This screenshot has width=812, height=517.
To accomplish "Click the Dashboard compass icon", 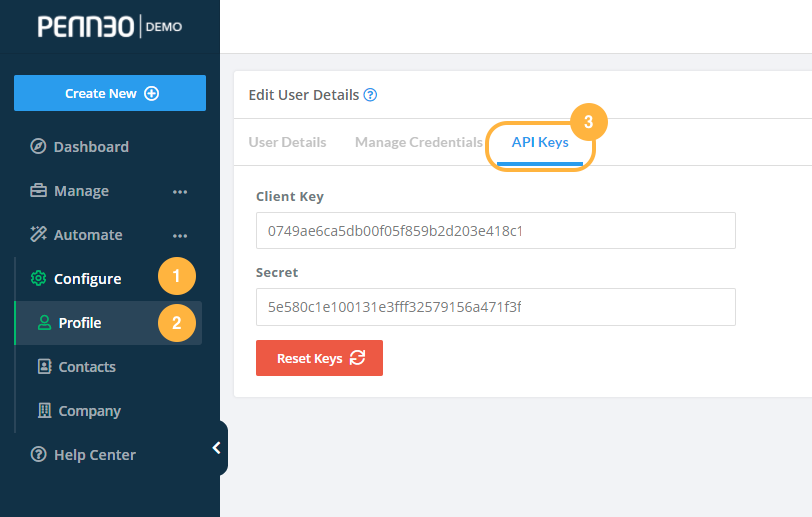I will point(38,147).
